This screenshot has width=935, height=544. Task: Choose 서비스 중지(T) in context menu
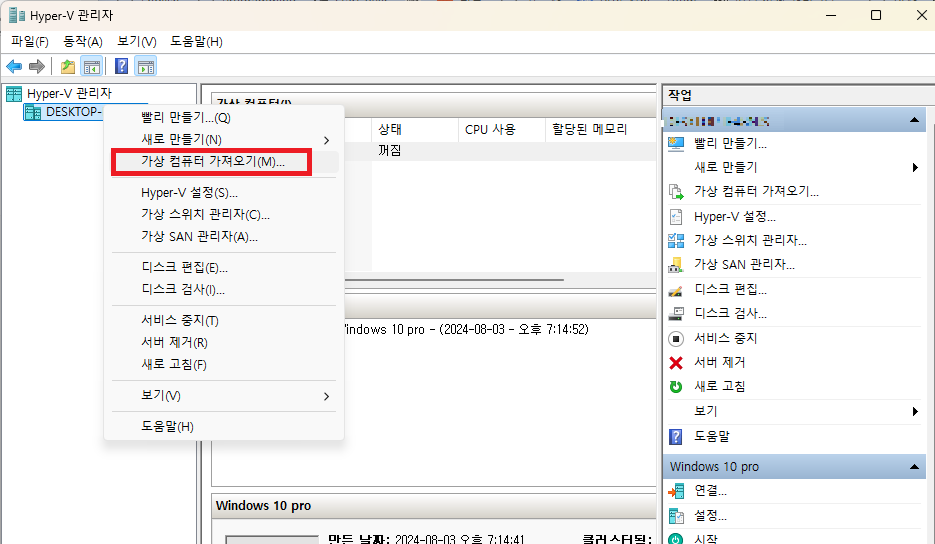(224, 321)
